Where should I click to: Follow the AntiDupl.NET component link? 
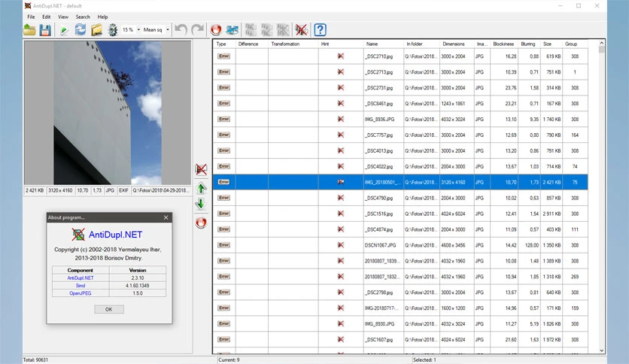(81, 278)
